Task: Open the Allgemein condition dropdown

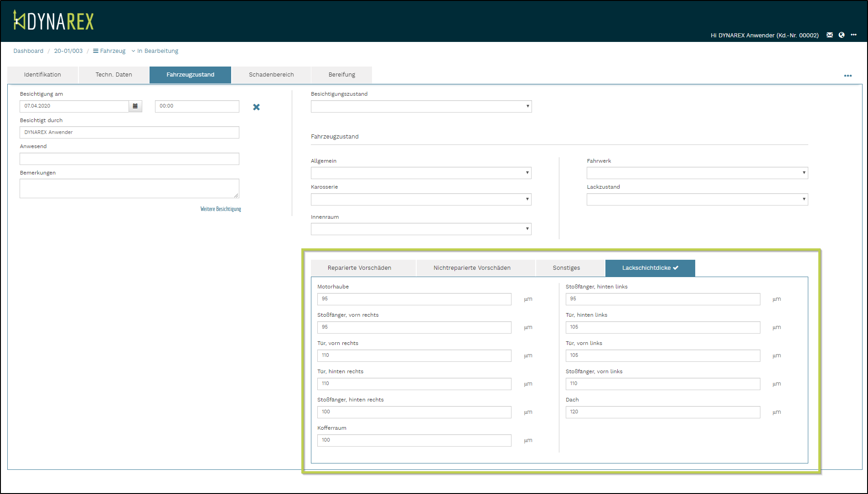Action: 421,173
